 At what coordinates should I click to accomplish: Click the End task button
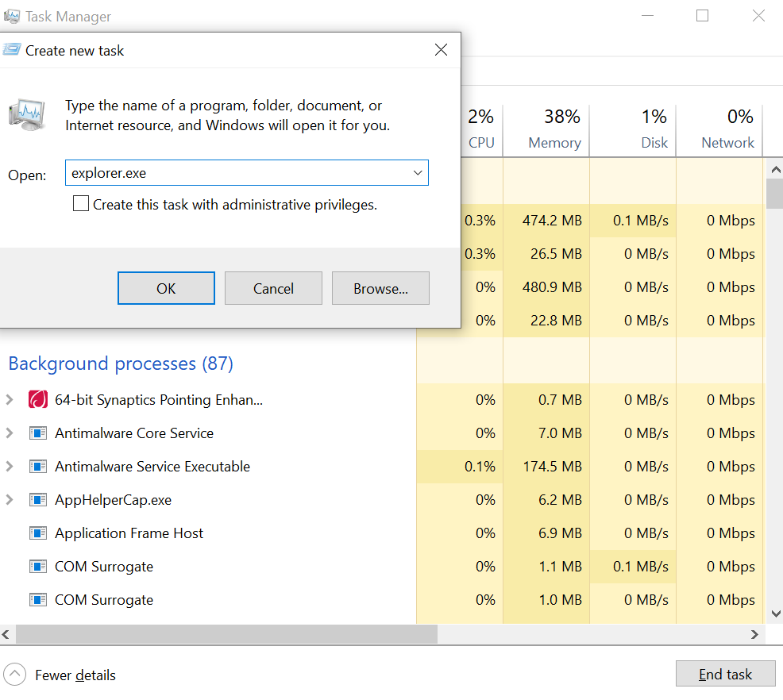point(725,674)
